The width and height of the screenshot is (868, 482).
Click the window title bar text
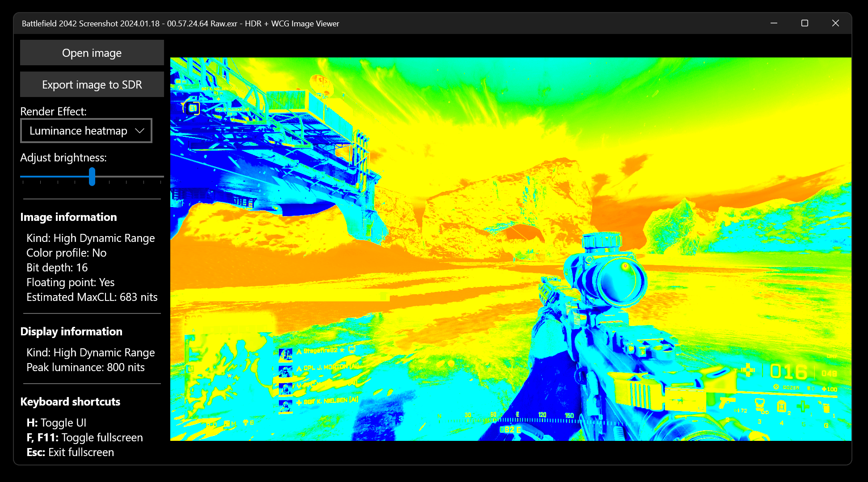point(181,23)
